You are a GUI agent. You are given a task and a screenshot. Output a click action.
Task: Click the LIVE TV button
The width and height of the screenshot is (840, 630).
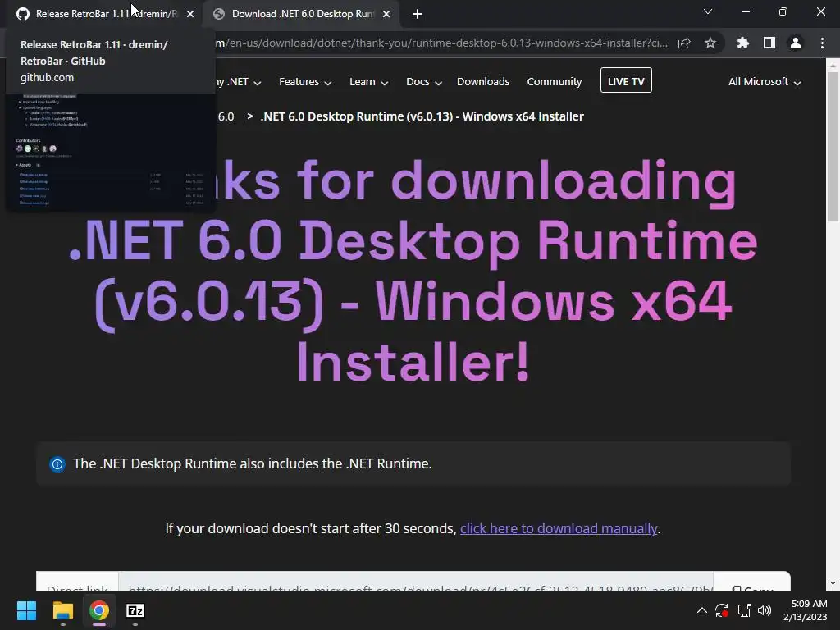[626, 80]
